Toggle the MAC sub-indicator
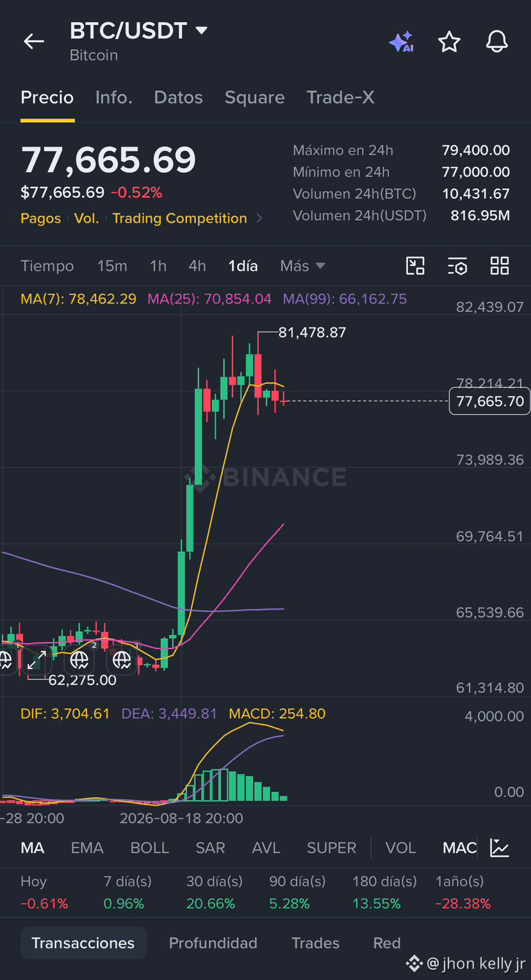This screenshot has height=980, width=531. pyautogui.click(x=460, y=847)
